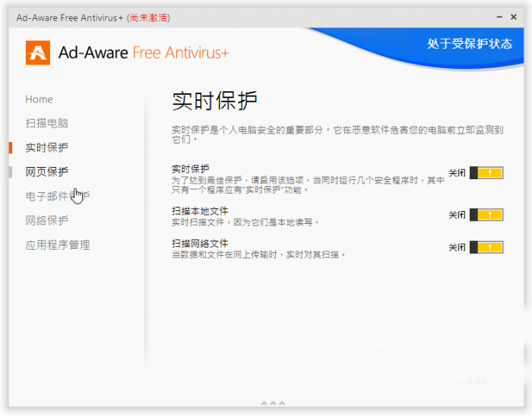Screen dimensions: 532x416
Task: Click the 扫描本地文件 setting label
Action: tap(200, 211)
